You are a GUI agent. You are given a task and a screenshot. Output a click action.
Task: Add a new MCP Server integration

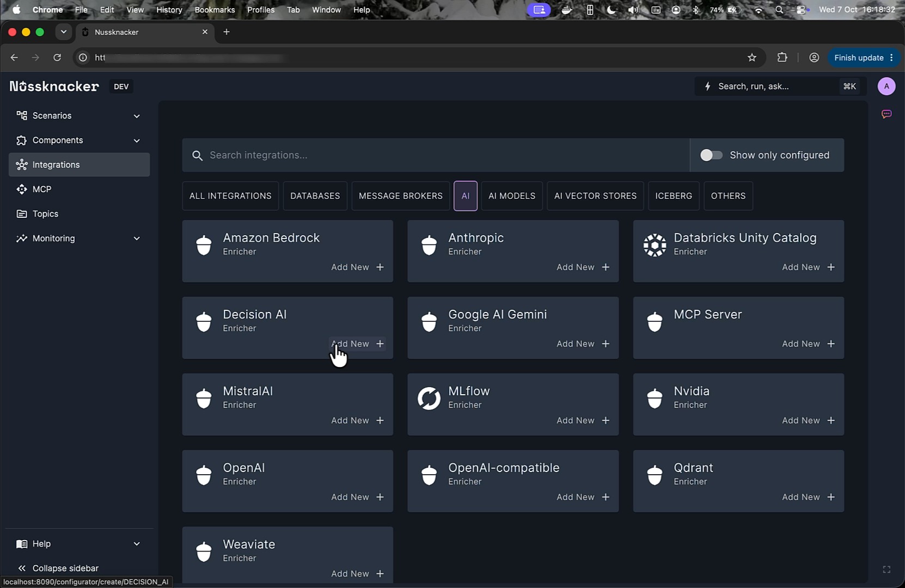click(809, 344)
